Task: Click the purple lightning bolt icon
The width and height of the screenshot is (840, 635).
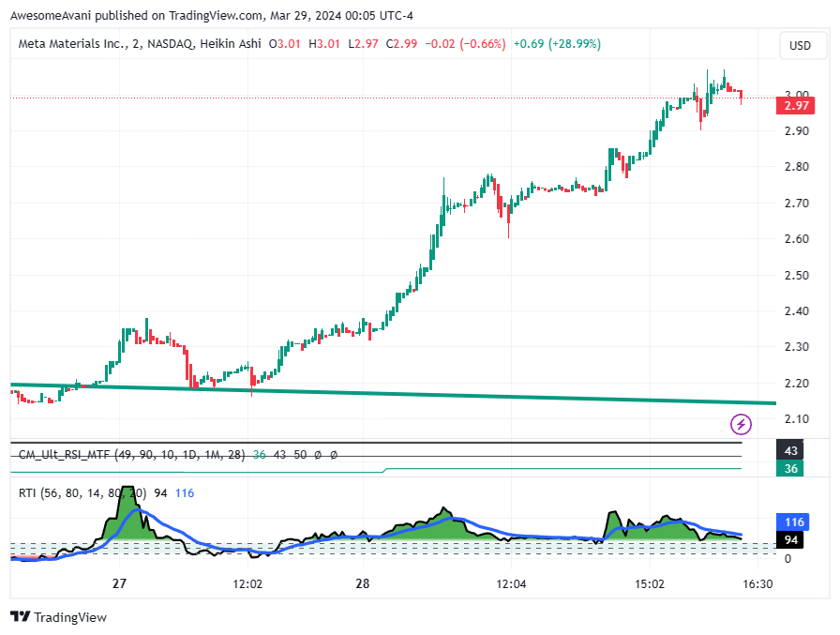Action: tap(741, 424)
